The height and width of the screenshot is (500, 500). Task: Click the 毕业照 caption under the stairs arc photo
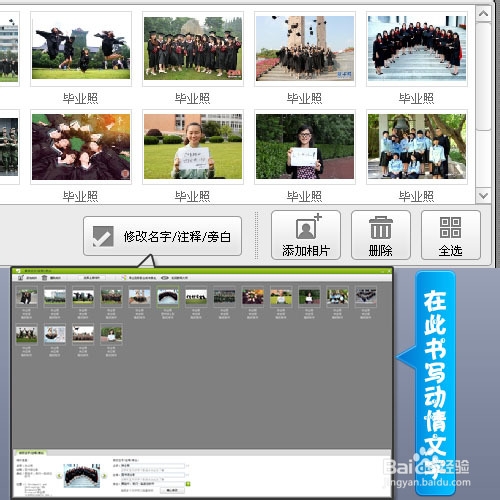pyautogui.click(x=416, y=98)
